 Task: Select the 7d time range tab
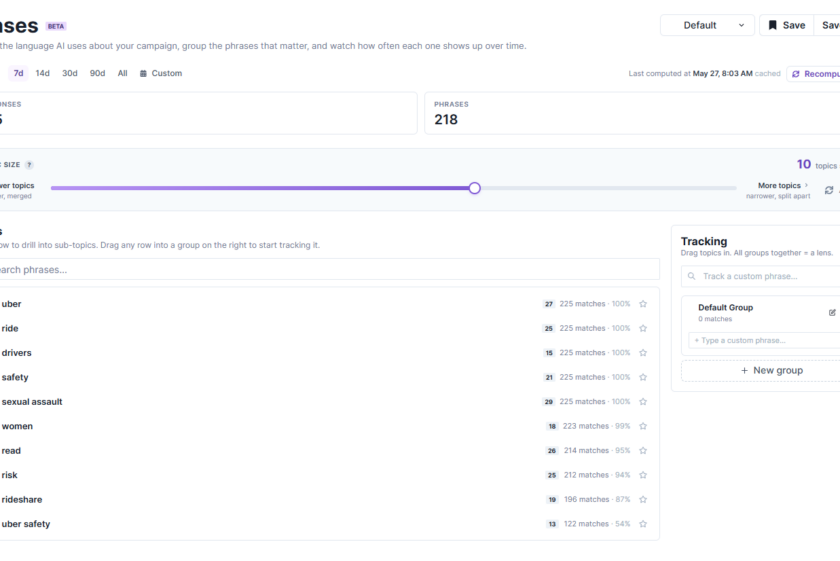[18, 73]
